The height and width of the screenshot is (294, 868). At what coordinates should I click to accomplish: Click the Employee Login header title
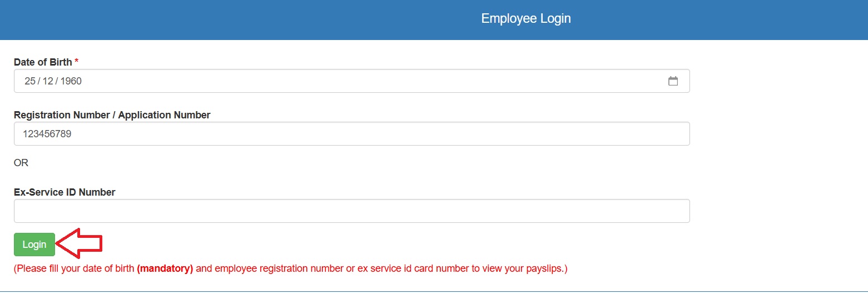click(525, 18)
